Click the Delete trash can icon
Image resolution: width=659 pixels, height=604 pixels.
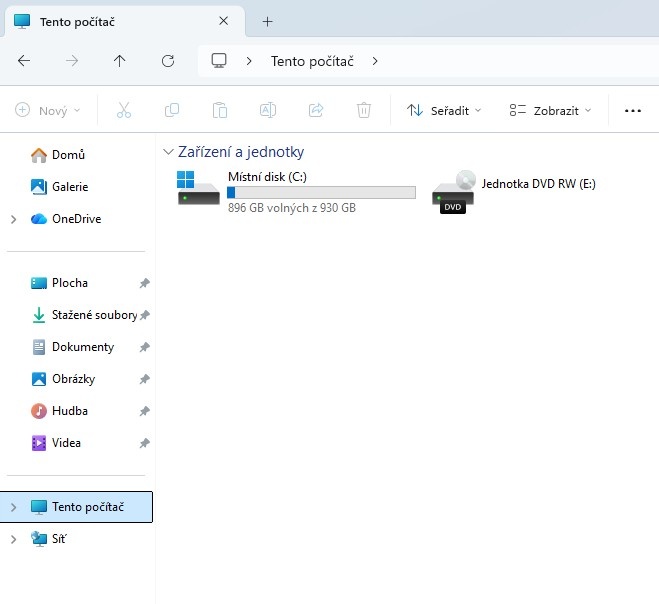click(x=365, y=111)
